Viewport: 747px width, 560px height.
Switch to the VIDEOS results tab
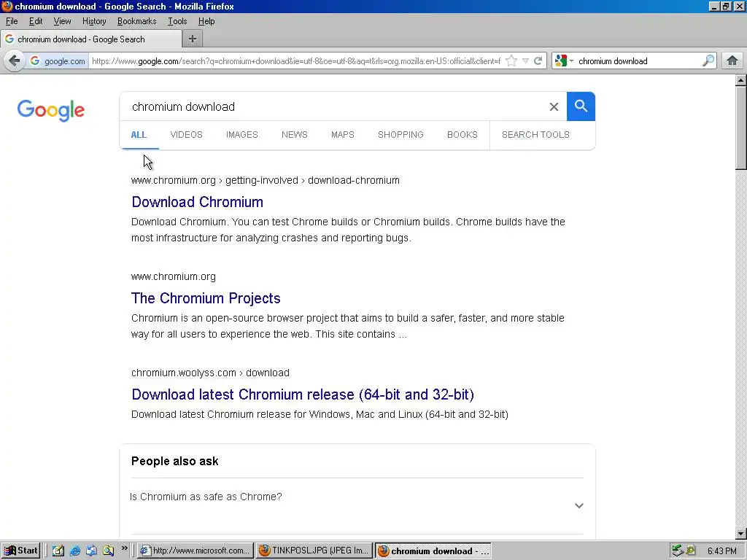[186, 135]
